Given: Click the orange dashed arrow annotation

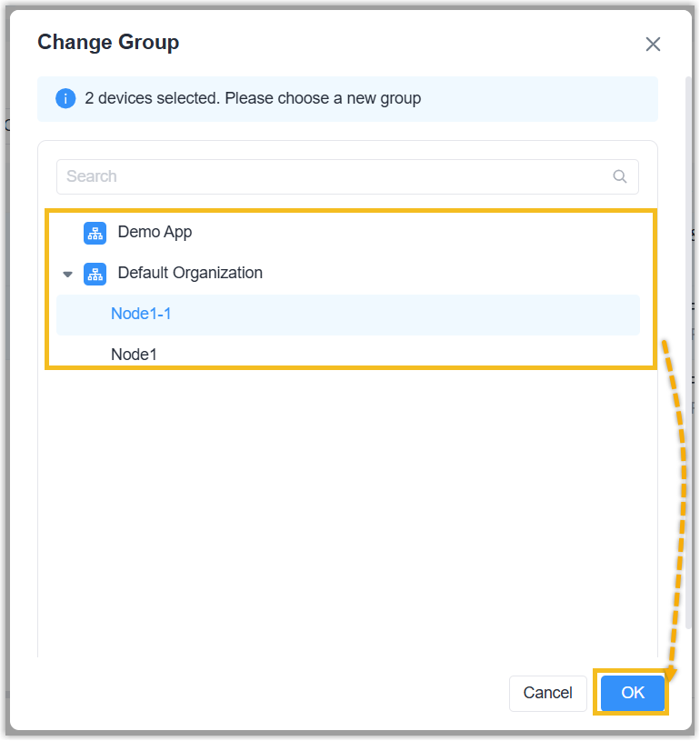Looking at the screenshot, I should click(x=677, y=509).
